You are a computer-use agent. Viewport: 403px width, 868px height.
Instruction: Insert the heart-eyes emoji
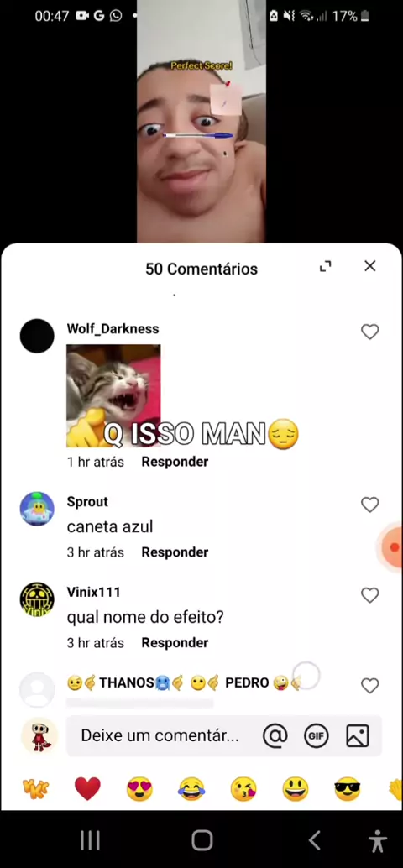point(139,789)
